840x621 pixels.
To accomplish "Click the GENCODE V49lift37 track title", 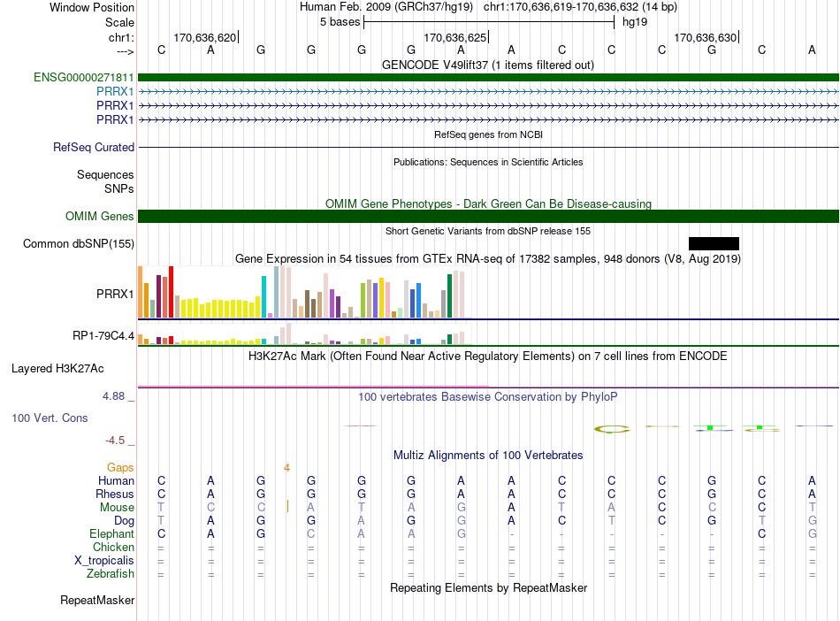I will 487,65.
